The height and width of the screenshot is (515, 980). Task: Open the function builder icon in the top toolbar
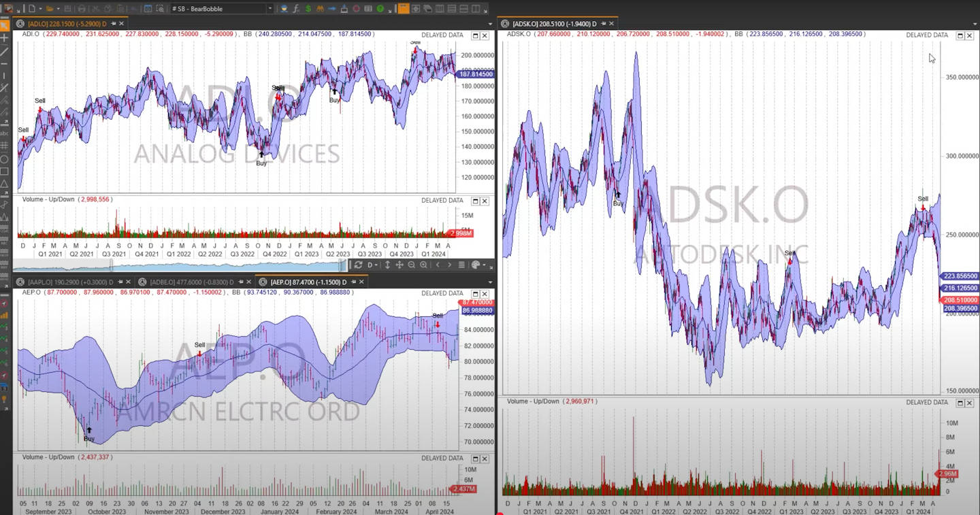click(295, 8)
